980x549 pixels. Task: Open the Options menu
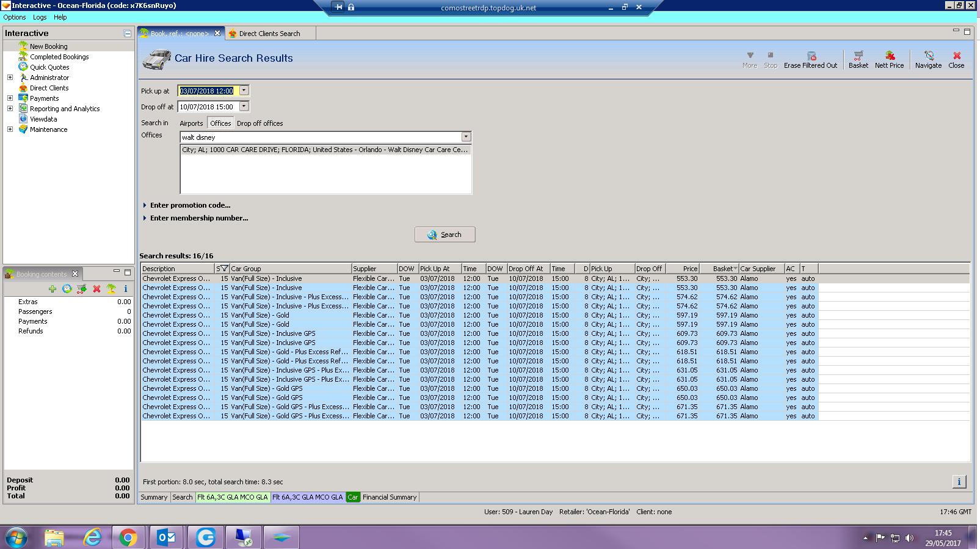pos(15,17)
